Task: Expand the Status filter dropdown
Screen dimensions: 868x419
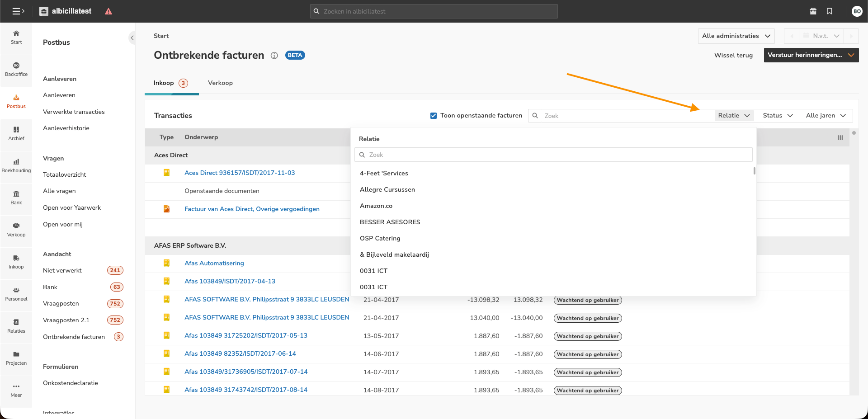Action: (778, 116)
